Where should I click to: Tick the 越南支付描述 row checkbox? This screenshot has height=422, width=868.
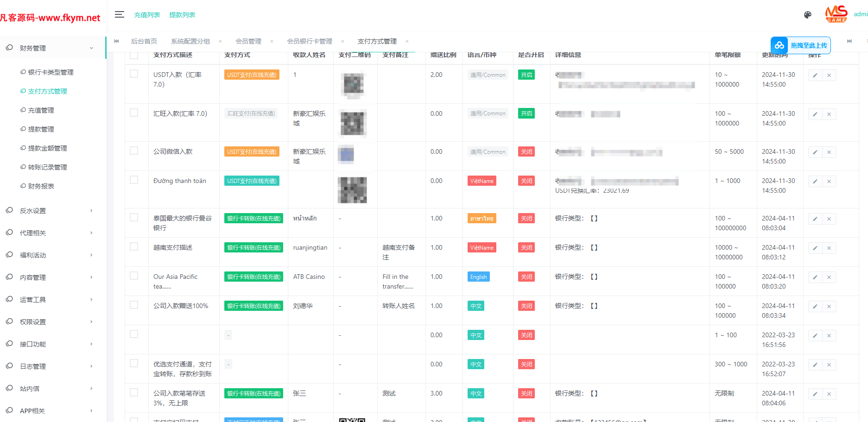(x=134, y=247)
